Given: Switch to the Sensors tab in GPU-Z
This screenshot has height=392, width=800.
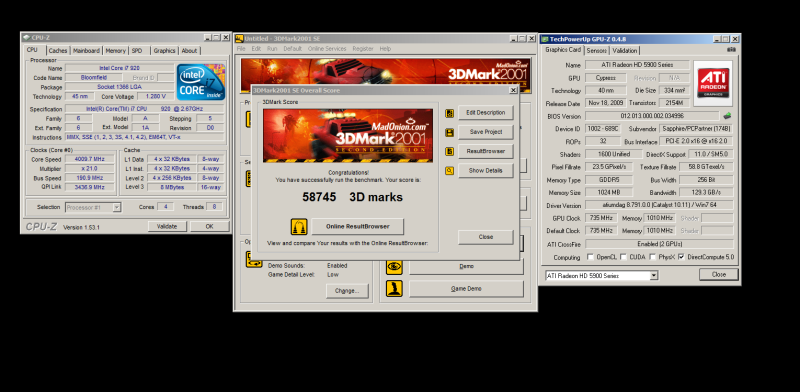Looking at the screenshot, I should pyautogui.click(x=596, y=51).
